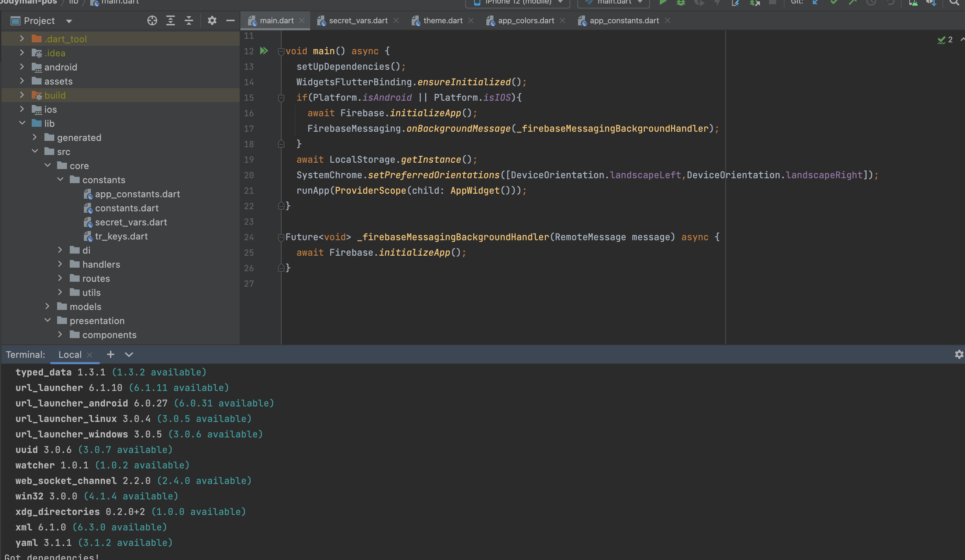Close the main.dart editor tab
The width and height of the screenshot is (965, 560).
coord(302,21)
